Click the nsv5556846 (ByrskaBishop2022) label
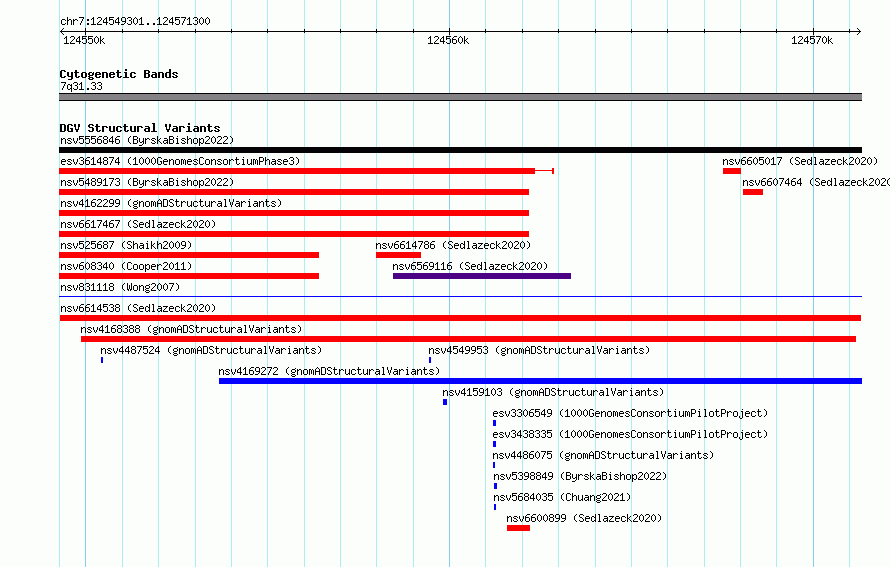The height and width of the screenshot is (567, 890). 147,140
